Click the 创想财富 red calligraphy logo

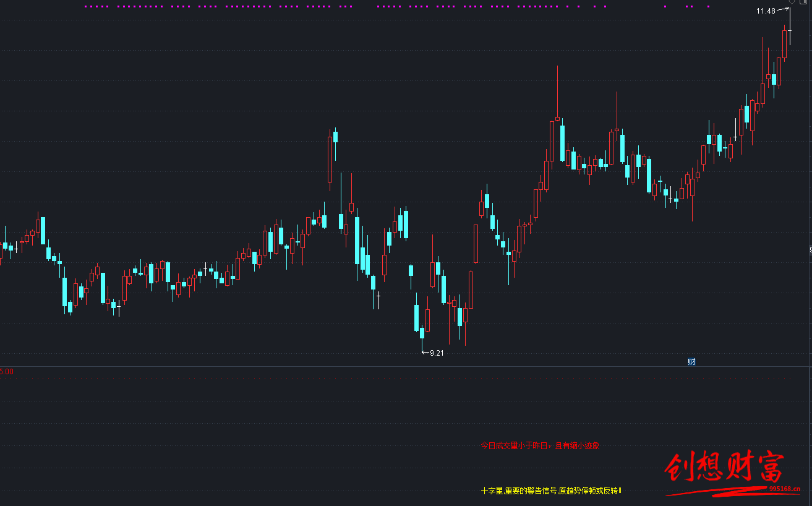pos(724,468)
